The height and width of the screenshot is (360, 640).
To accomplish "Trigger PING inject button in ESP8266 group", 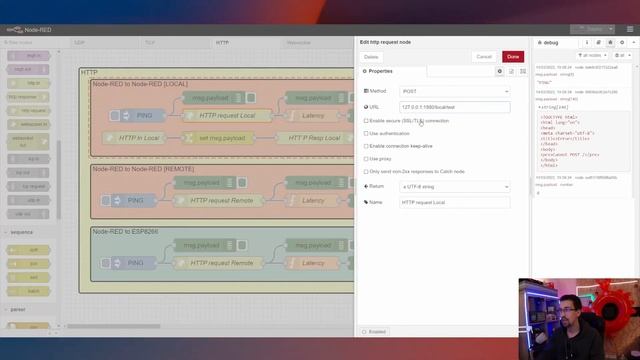I will (106, 263).
